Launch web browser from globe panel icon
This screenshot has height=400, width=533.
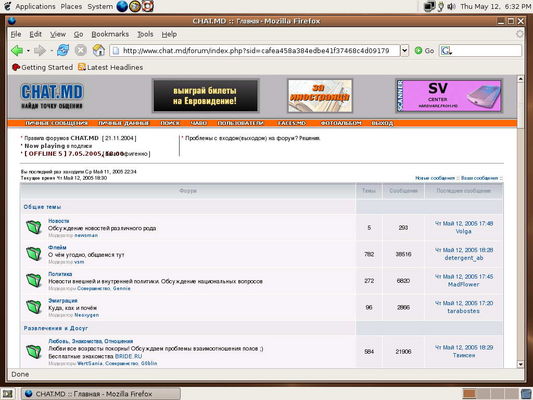point(122,6)
